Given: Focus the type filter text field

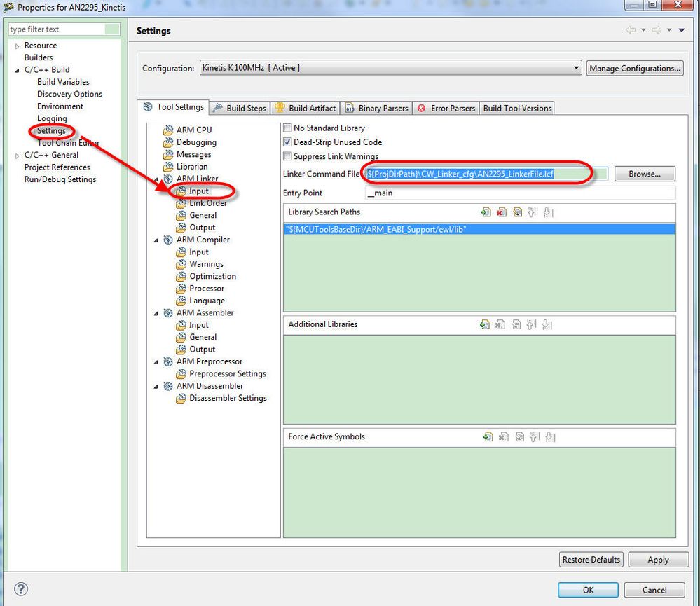Looking at the screenshot, I should (x=64, y=29).
